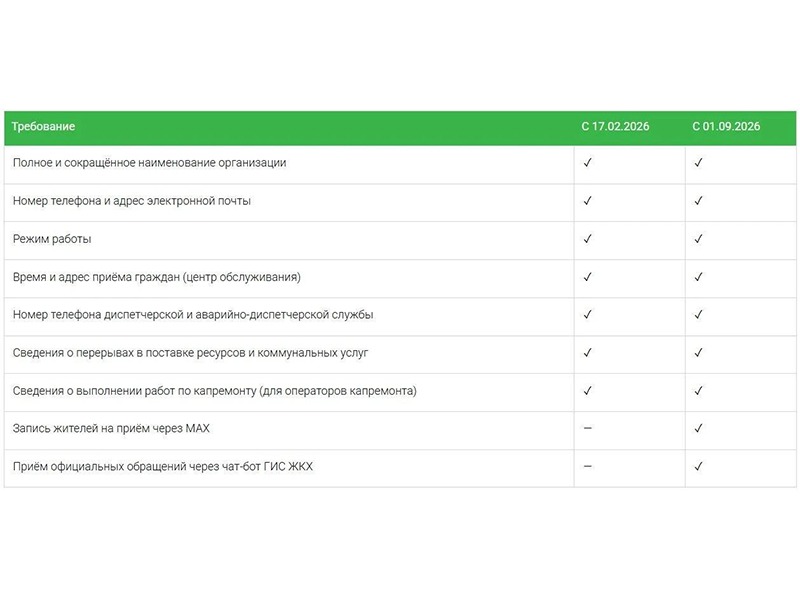Image resolution: width=800 pixels, height=600 pixels.
Task: Select the row Запись жителей на приём через MAX
Action: click(400, 430)
